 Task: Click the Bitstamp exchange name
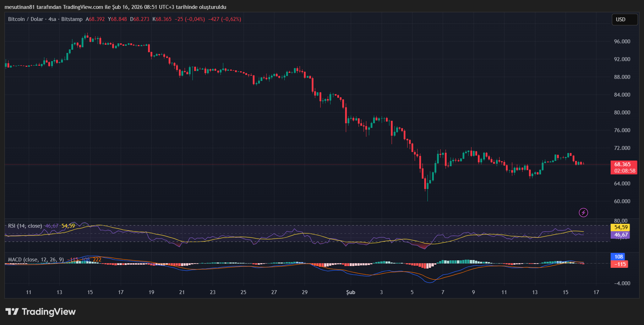pos(72,19)
